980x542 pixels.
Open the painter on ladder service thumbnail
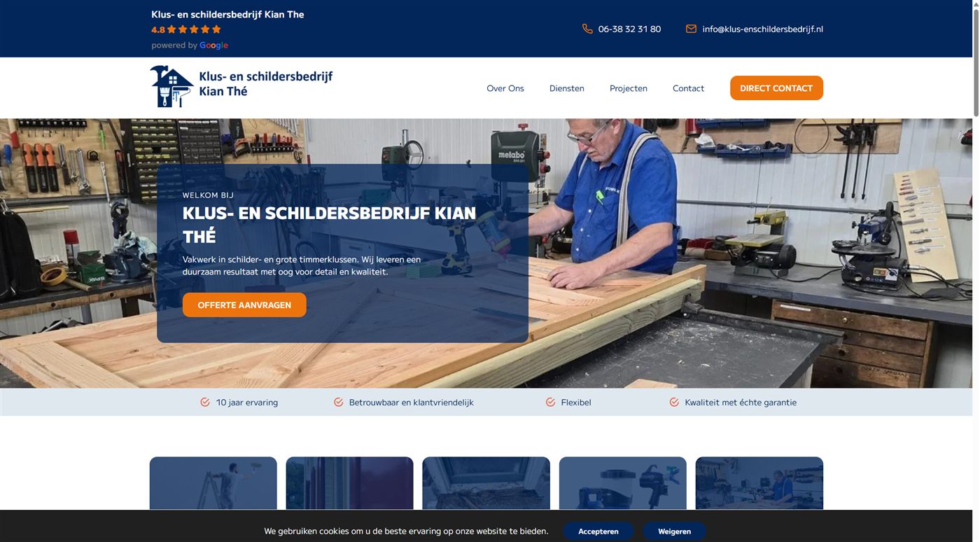coord(213,484)
